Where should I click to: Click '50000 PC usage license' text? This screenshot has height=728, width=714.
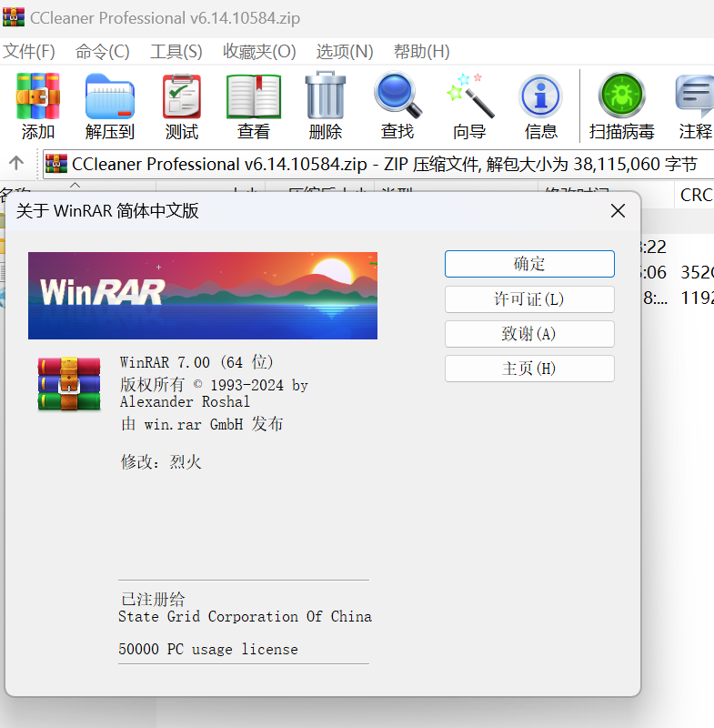[208, 649]
